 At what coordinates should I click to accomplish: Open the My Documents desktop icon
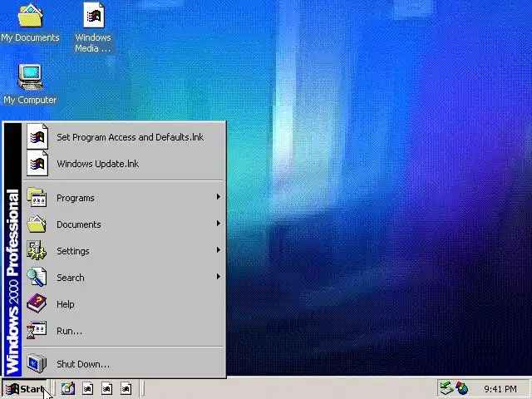(30, 23)
